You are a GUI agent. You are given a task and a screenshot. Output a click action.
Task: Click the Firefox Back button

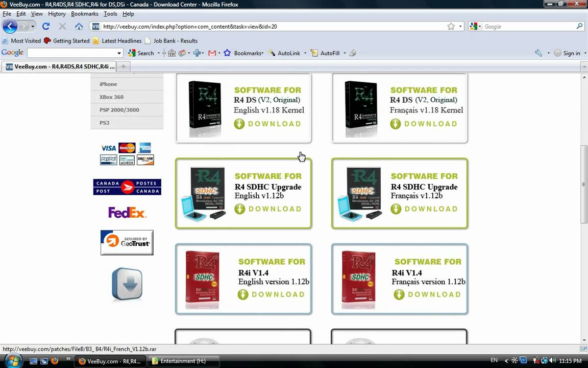pyautogui.click(x=10, y=26)
